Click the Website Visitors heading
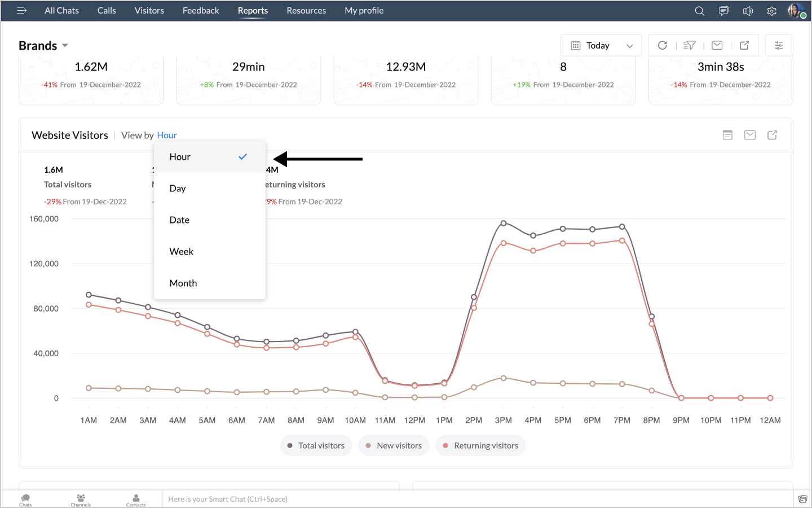Image resolution: width=812 pixels, height=508 pixels. coord(70,135)
